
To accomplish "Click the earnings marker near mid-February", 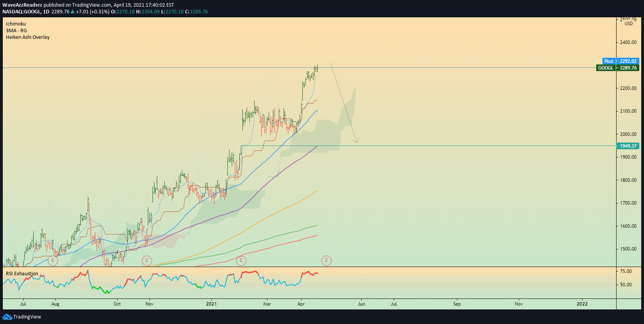I will coord(241,260).
